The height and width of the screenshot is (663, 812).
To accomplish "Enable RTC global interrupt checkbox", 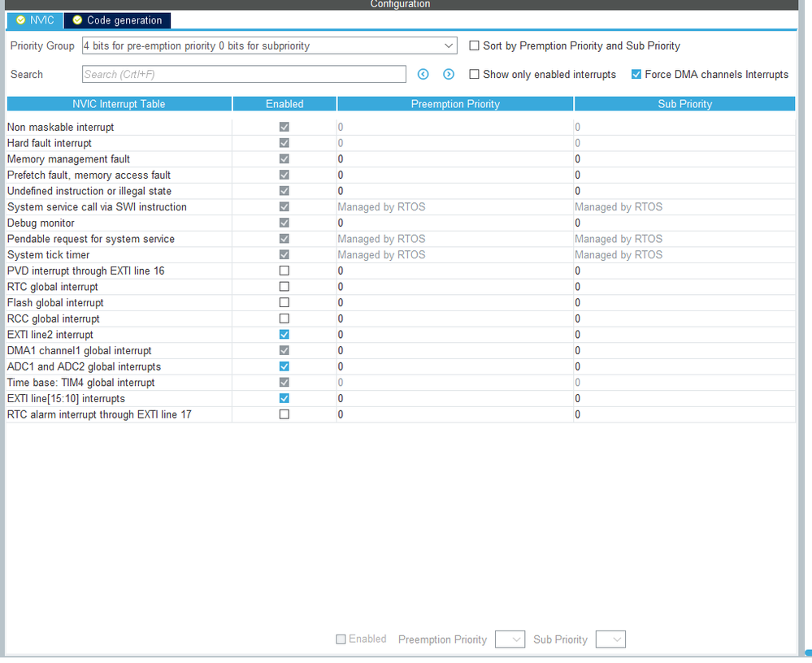I will click(284, 287).
